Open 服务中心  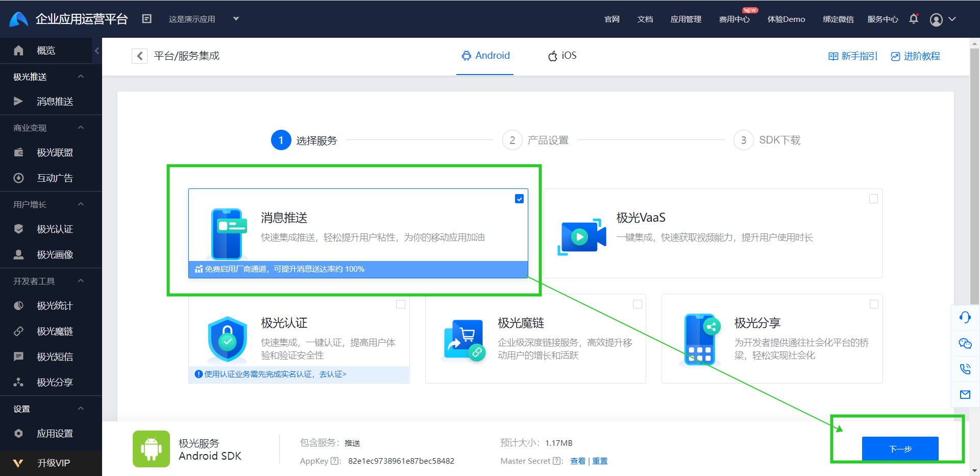883,19
